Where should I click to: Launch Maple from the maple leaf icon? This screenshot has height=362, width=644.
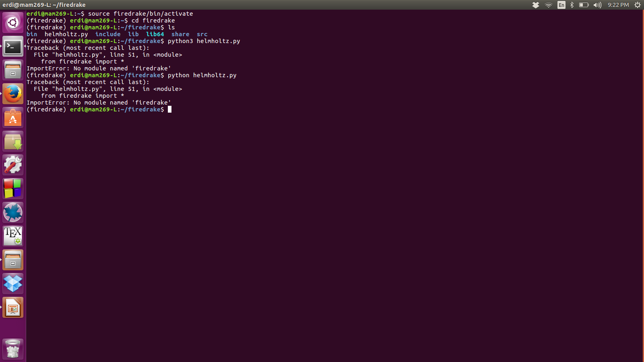click(13, 212)
